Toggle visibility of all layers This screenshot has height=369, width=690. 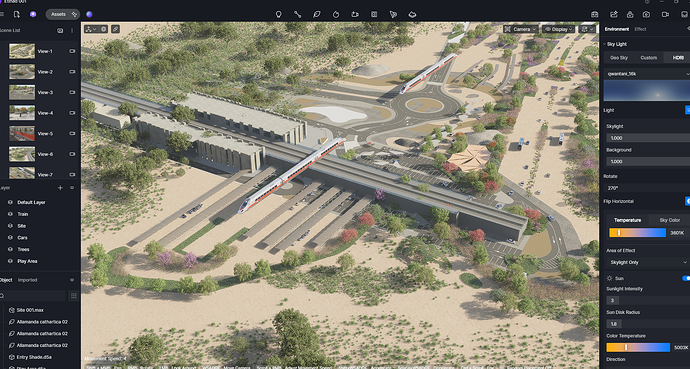[72, 188]
